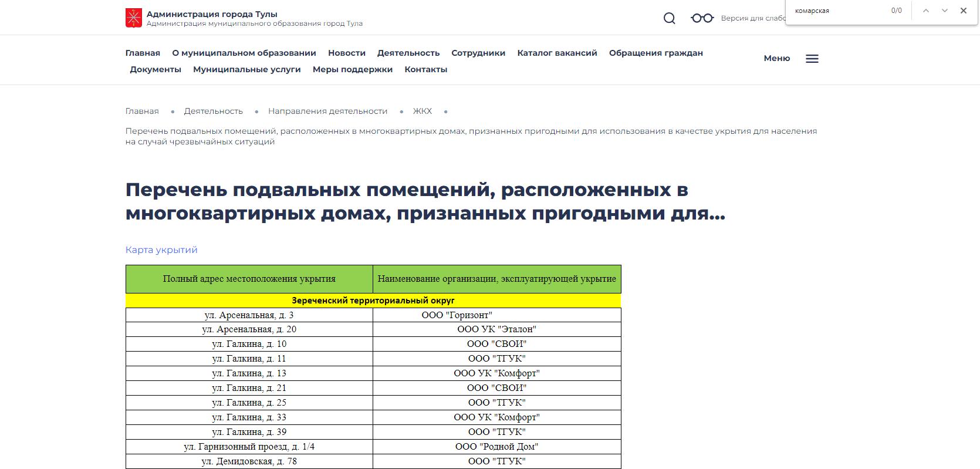Viewport: 980px width, 469px height.
Task: Click ООО "ТГУК" in Демидовская д. 78 row
Action: [497, 461]
